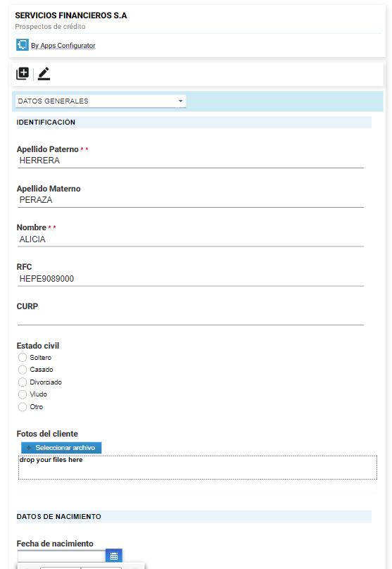Click the empty CURP input field

click(x=191, y=318)
